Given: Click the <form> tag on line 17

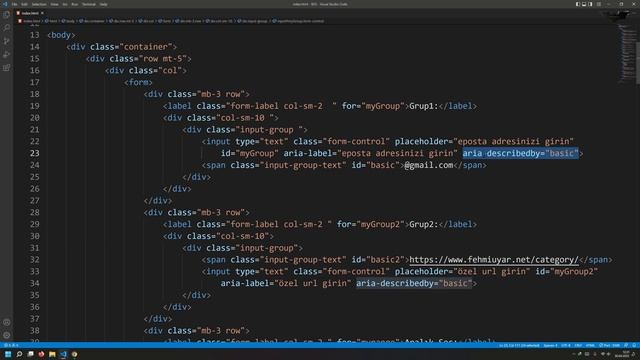Looking at the screenshot, I should (x=138, y=82).
